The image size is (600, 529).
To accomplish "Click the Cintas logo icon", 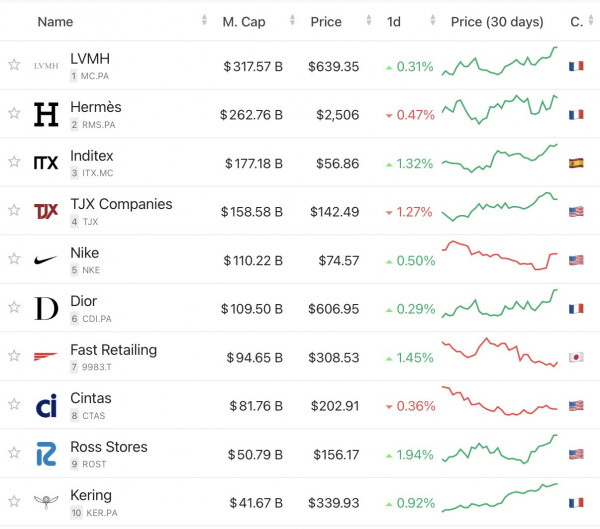I will (x=46, y=405).
